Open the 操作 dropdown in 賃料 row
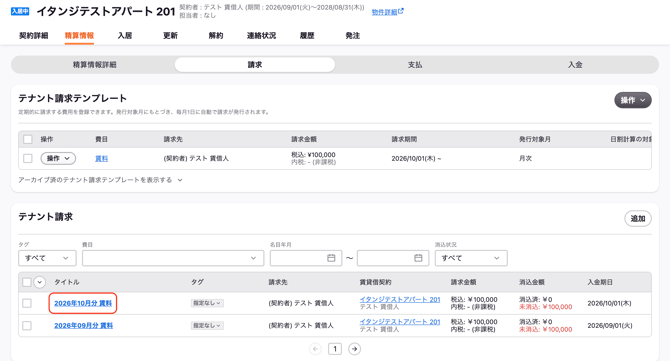 click(58, 158)
